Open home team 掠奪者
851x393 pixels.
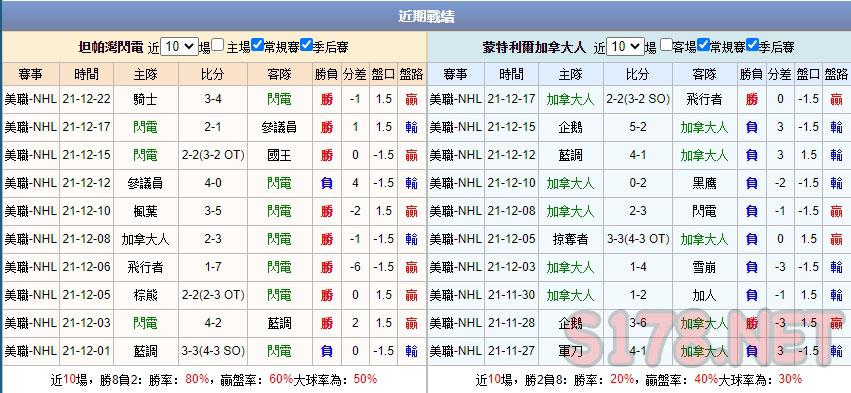570,239
